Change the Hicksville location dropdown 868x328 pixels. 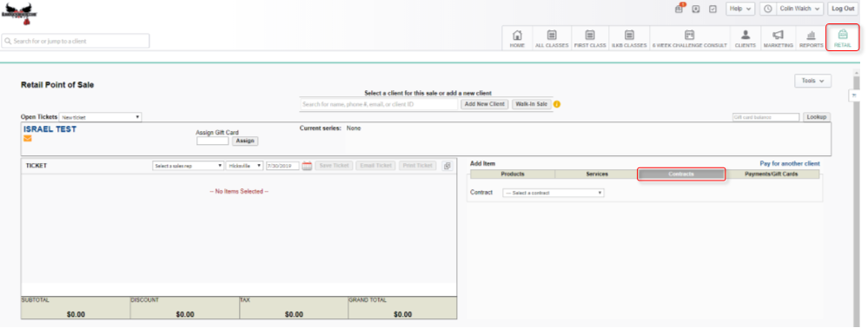click(x=245, y=166)
